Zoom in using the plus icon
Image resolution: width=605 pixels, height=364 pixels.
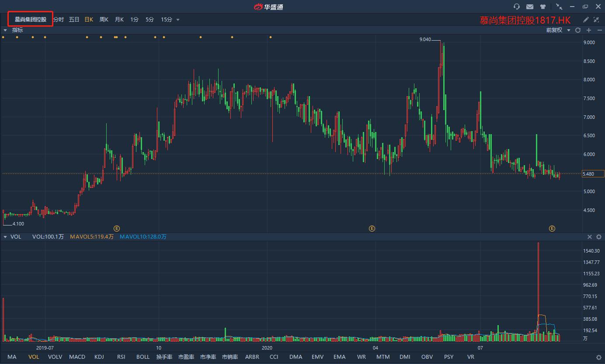(588, 30)
